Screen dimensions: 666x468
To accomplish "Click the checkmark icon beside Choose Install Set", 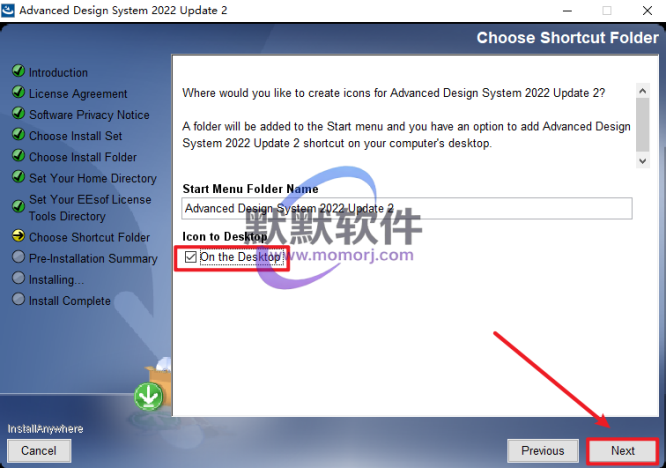I will 18,134.
